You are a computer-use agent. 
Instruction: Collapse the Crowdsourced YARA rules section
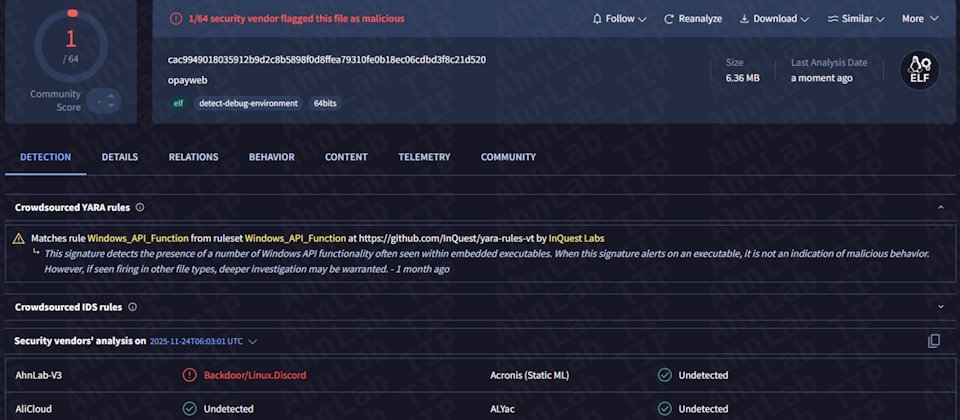(940, 208)
